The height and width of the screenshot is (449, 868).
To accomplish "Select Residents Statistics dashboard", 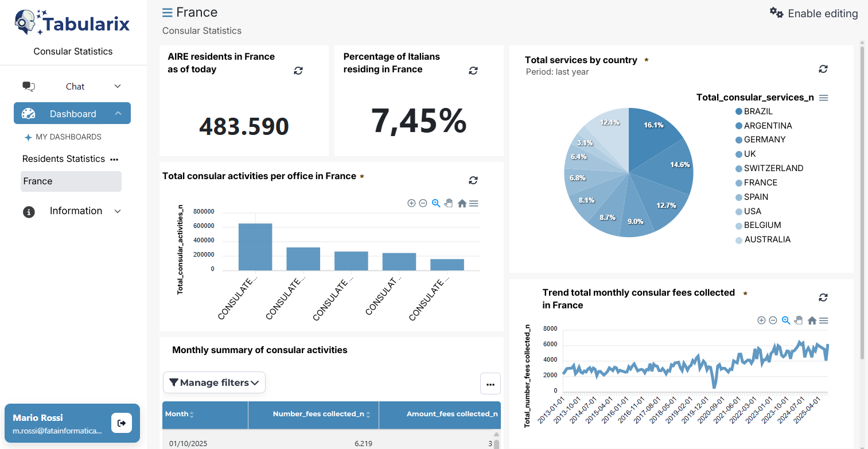I will click(x=63, y=159).
